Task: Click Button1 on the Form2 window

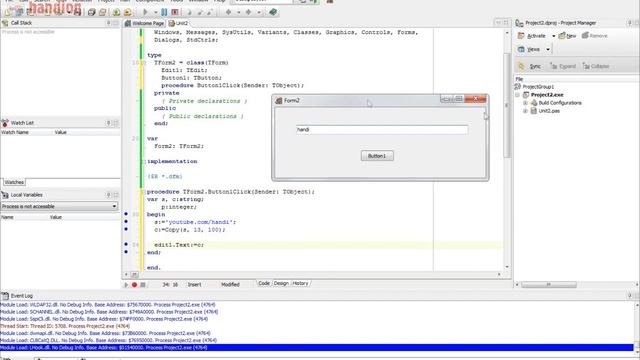Action: click(377, 156)
